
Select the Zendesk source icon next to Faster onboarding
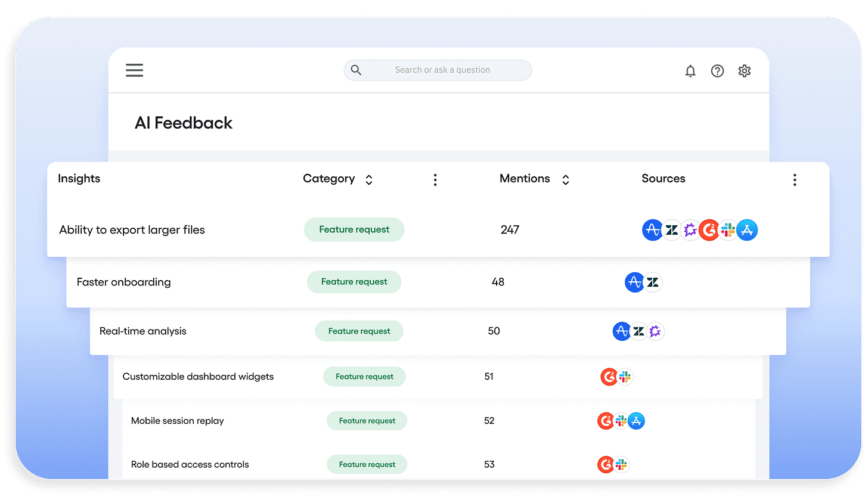[x=653, y=282]
